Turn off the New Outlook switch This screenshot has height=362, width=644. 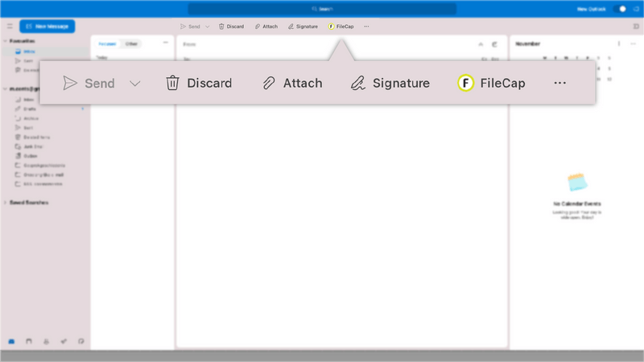620,9
